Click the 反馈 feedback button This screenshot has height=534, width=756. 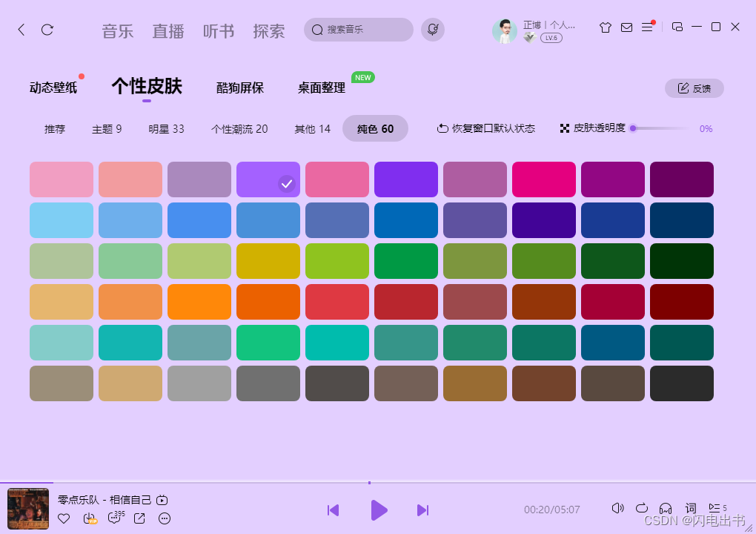click(694, 88)
